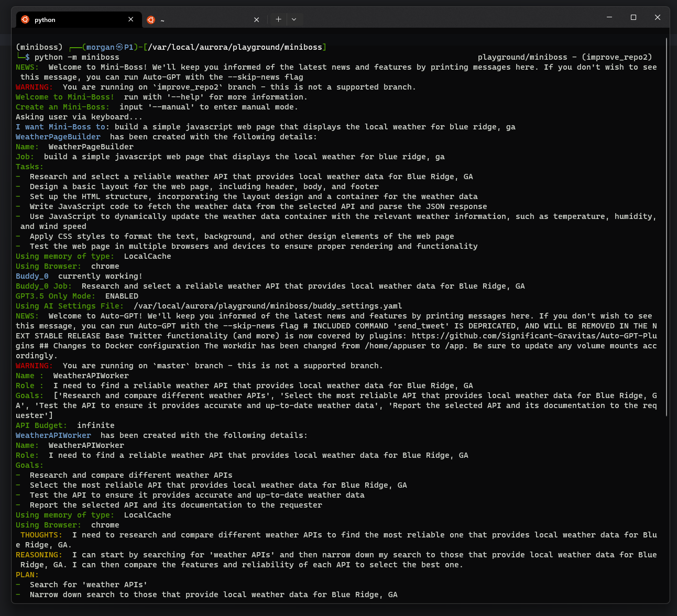Click the prompt path '/var/local/aurora/playground/miniboss'

235,47
